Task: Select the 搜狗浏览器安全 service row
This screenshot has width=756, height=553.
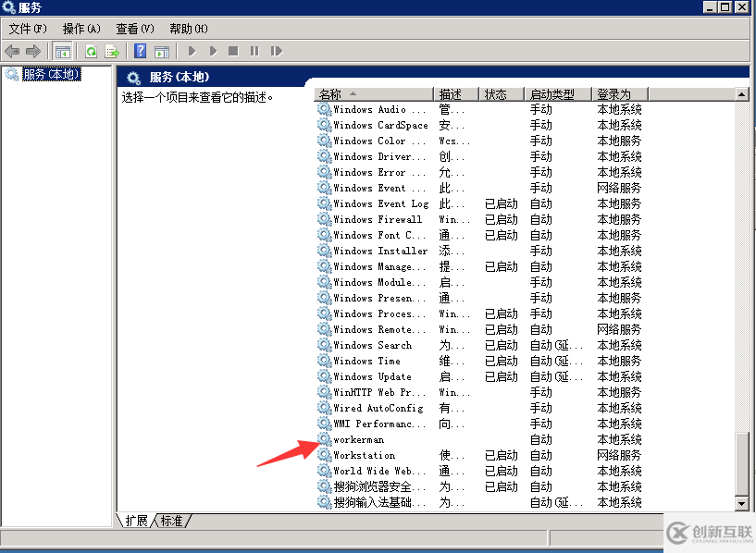Action: coord(480,486)
